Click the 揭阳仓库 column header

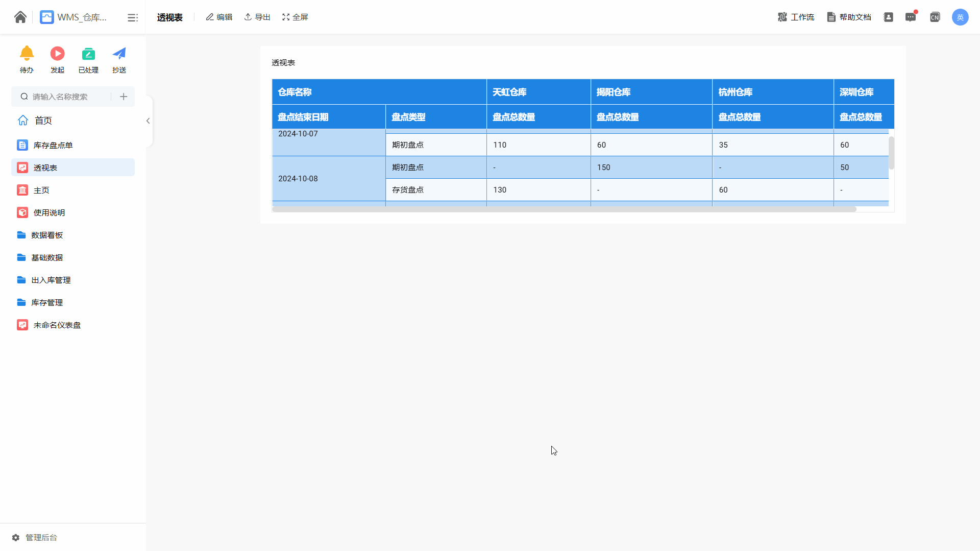point(651,92)
